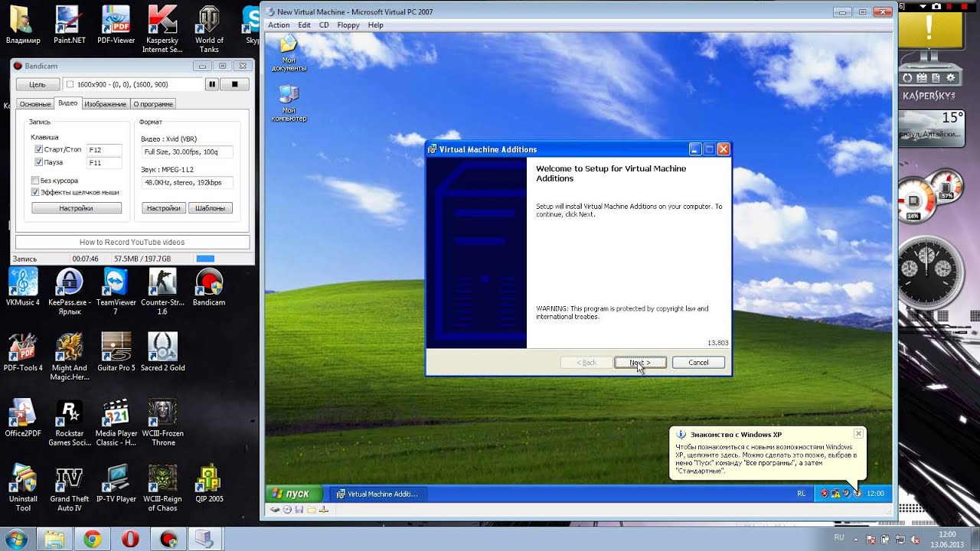Select Virtual Machine Additions XP taskbar item

377,494
